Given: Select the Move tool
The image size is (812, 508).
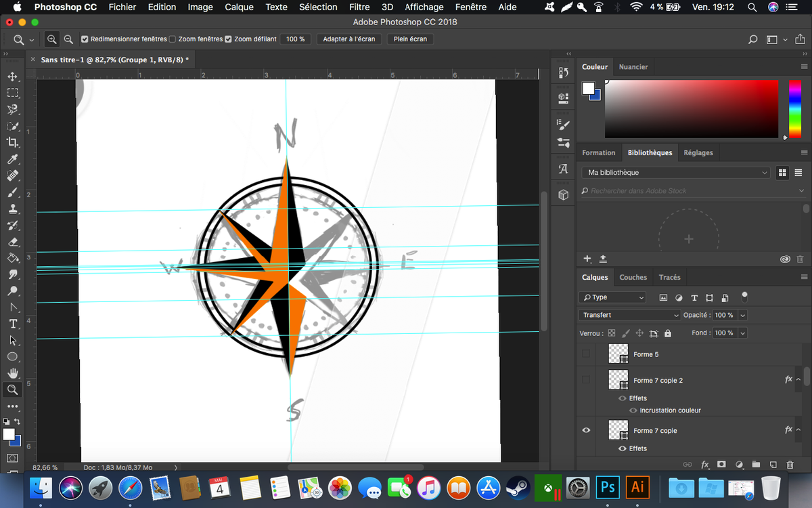Looking at the screenshot, I should coord(12,77).
